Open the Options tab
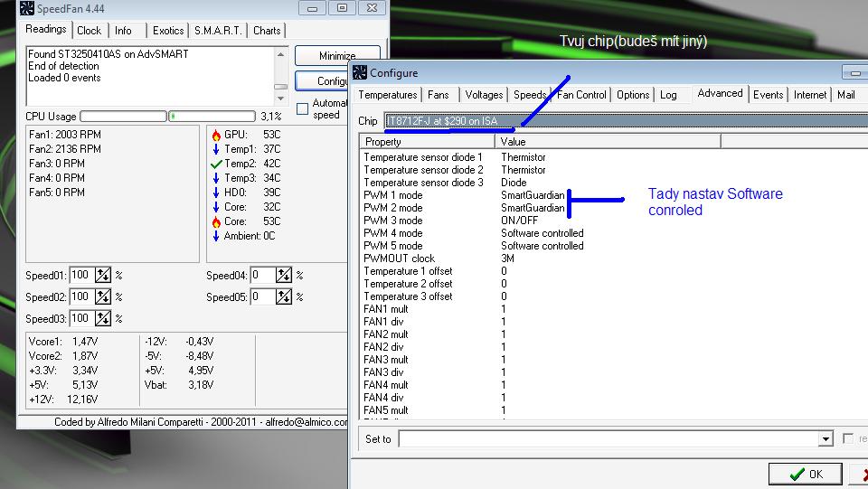This screenshot has width=868, height=489. (633, 95)
